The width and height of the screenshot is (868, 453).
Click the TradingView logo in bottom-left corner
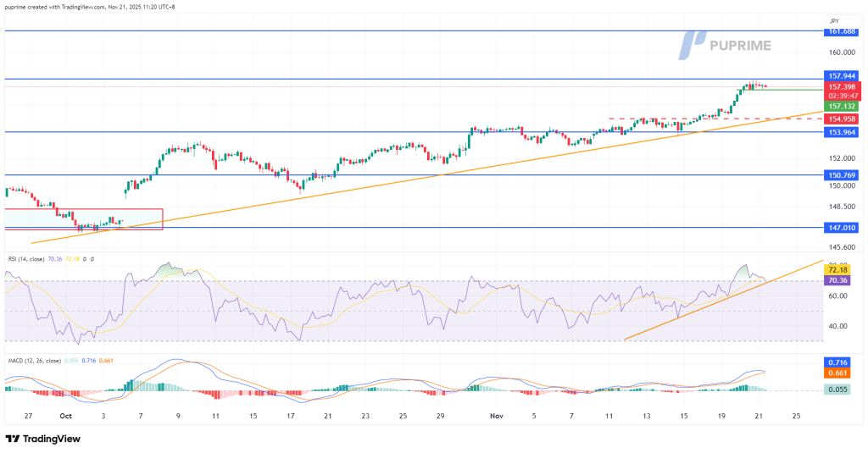[x=42, y=439]
